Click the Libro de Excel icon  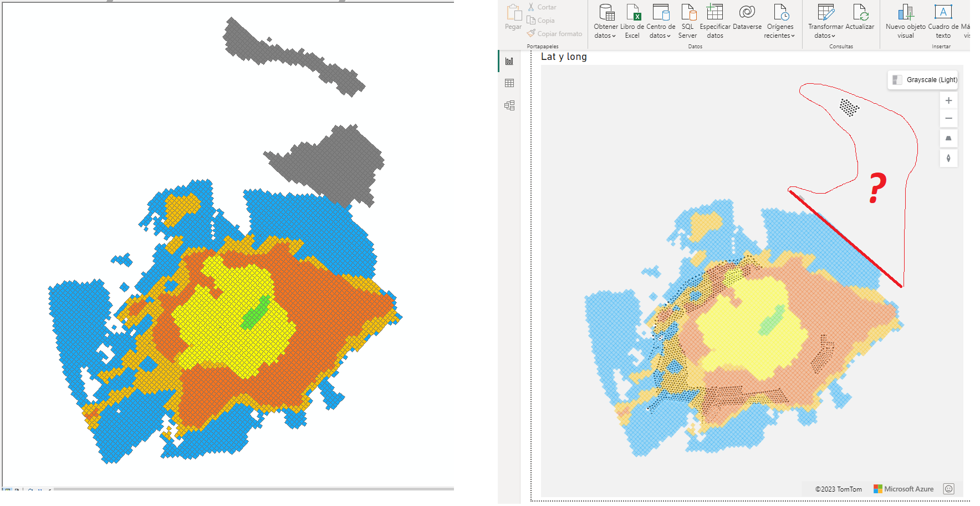pyautogui.click(x=633, y=12)
